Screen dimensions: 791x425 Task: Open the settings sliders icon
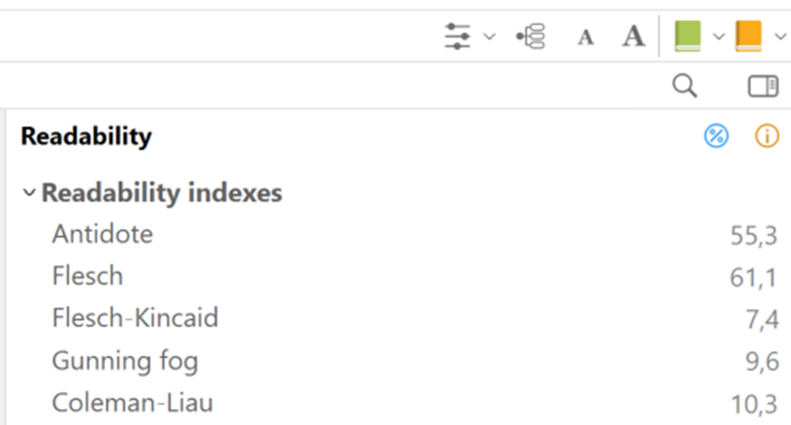458,37
